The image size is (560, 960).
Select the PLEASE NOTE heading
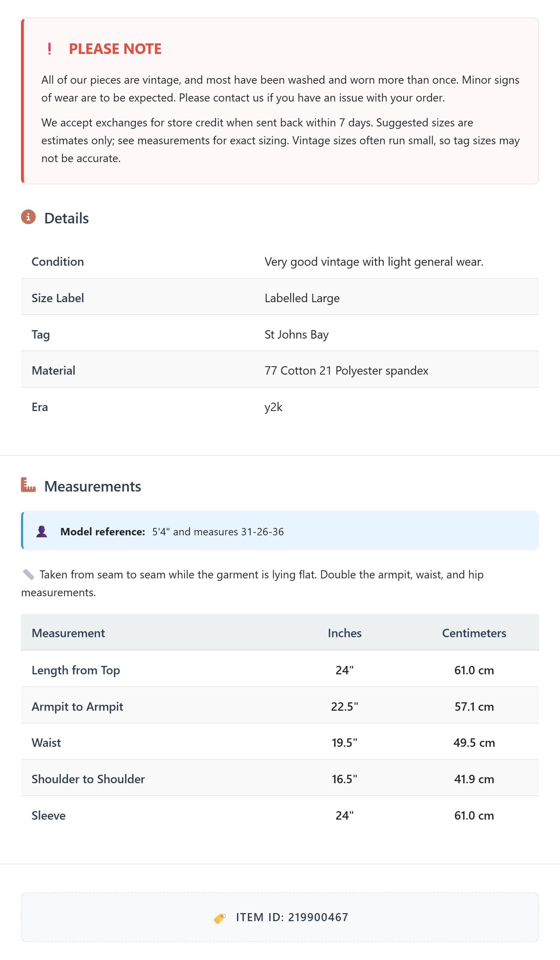click(x=115, y=49)
